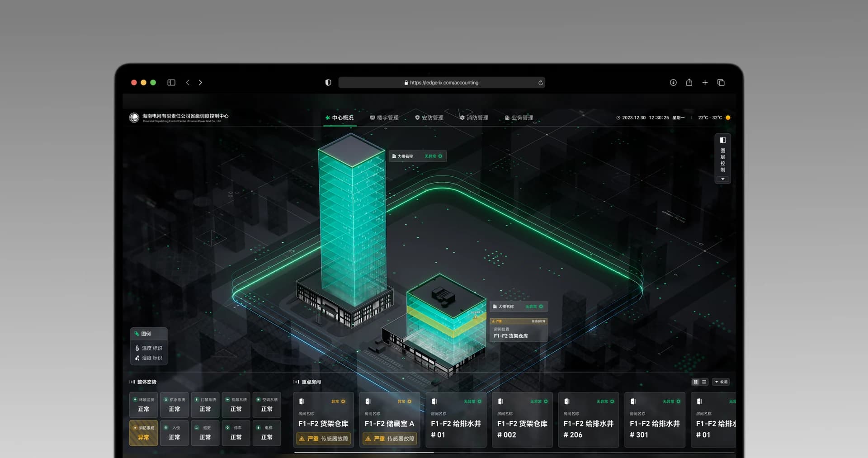Open the F1-F2 给排水井 #206 room card
868x458 pixels.
tap(589, 420)
